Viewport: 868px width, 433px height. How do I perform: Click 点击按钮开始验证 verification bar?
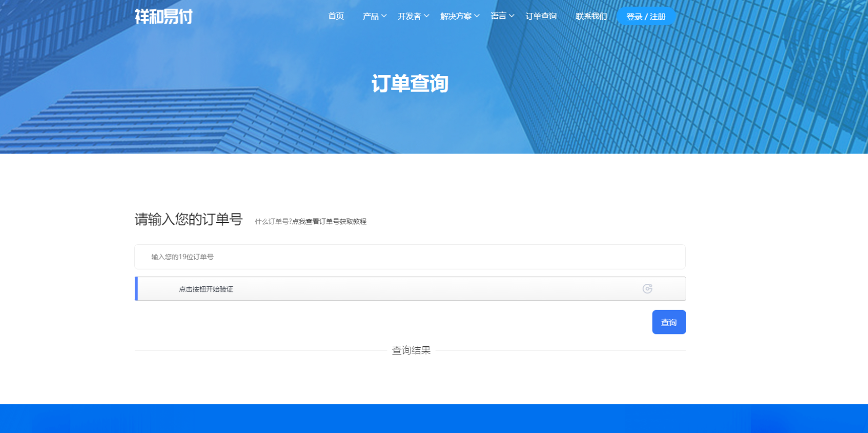click(410, 289)
